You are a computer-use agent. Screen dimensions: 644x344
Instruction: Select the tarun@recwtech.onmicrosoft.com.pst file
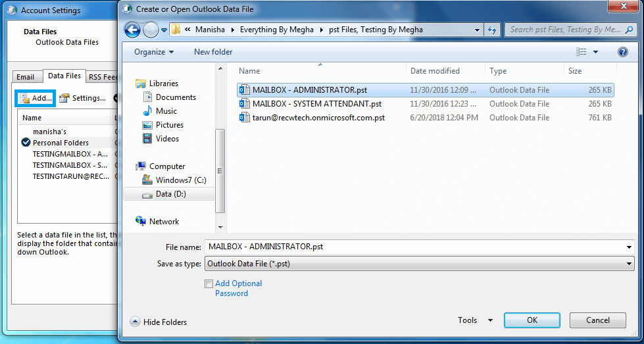pos(426,118)
